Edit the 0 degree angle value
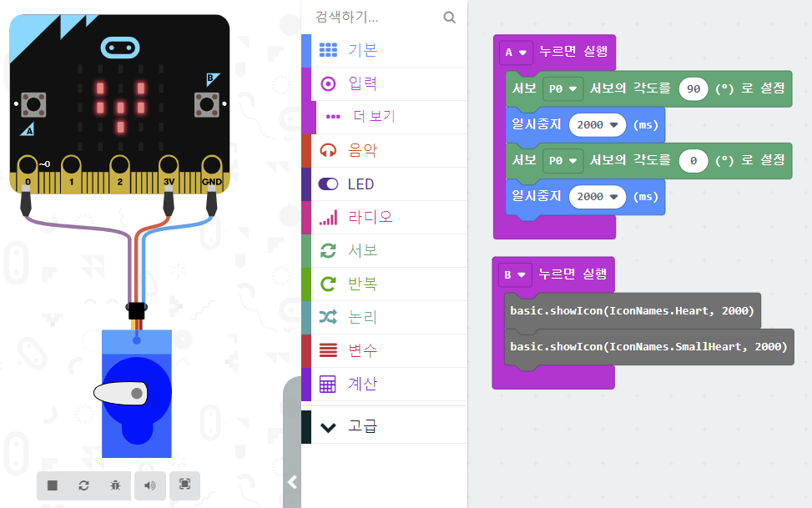812x508 pixels. point(693,160)
